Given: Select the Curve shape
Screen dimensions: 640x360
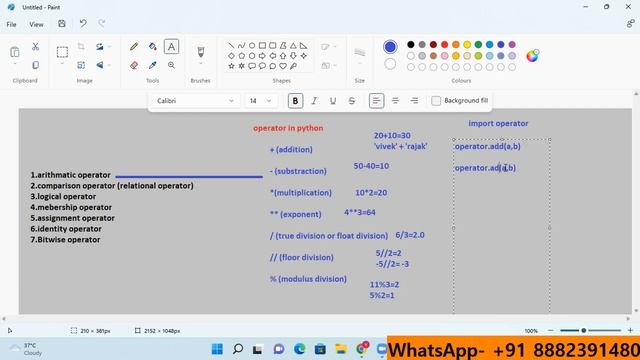Looking at the screenshot, I should pyautogui.click(x=242, y=45).
